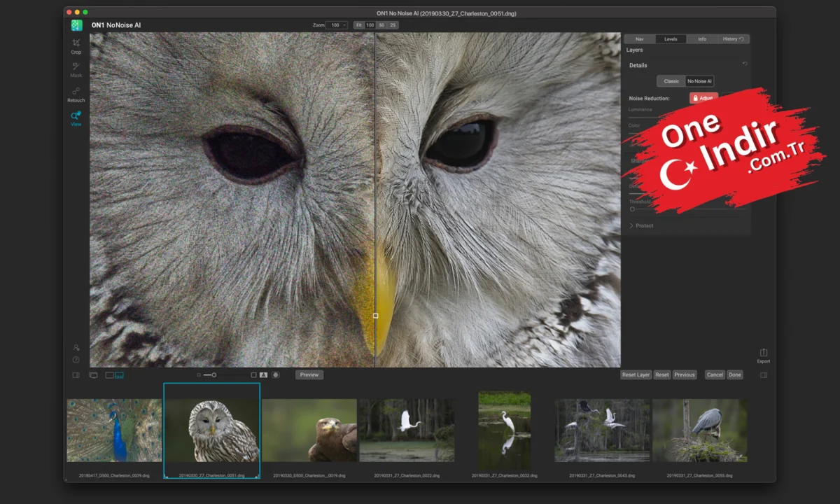Open the Nav tab

pos(640,39)
